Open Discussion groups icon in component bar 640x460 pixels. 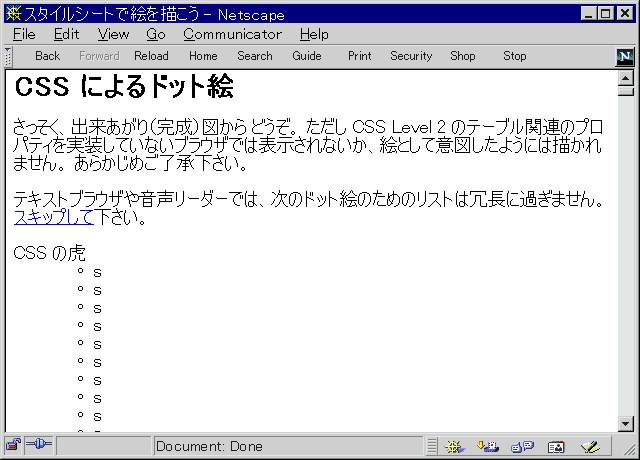[x=522, y=446]
